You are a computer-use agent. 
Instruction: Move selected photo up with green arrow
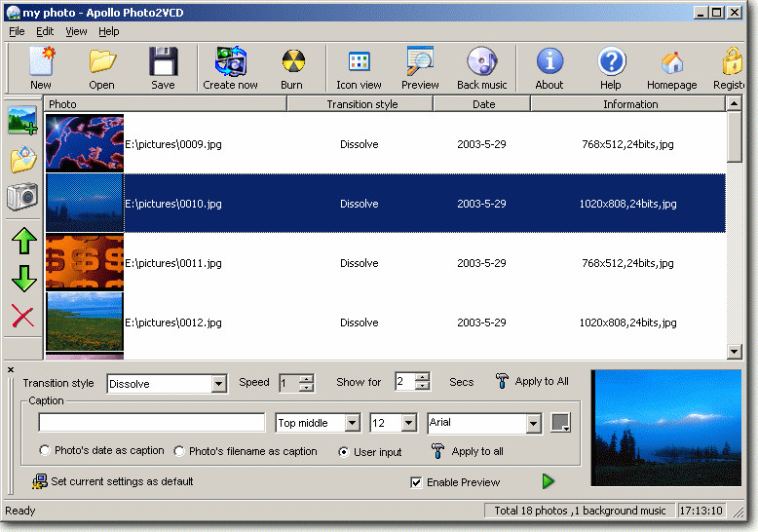coord(23,242)
